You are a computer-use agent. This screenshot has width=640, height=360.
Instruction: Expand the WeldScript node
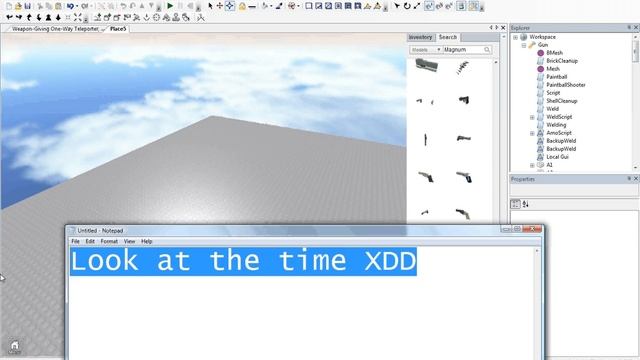tap(532, 117)
